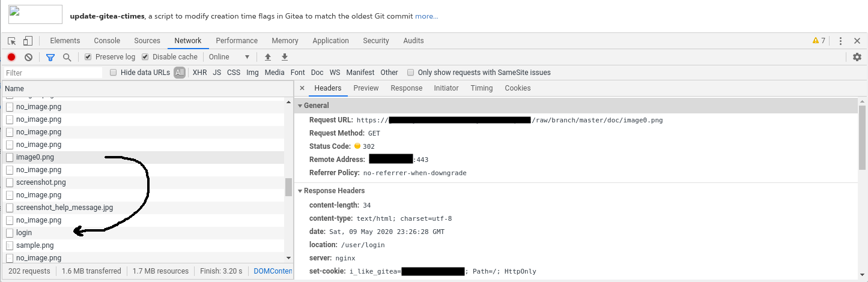The height and width of the screenshot is (282, 868).
Task: Filter requests by XHR
Action: 200,73
